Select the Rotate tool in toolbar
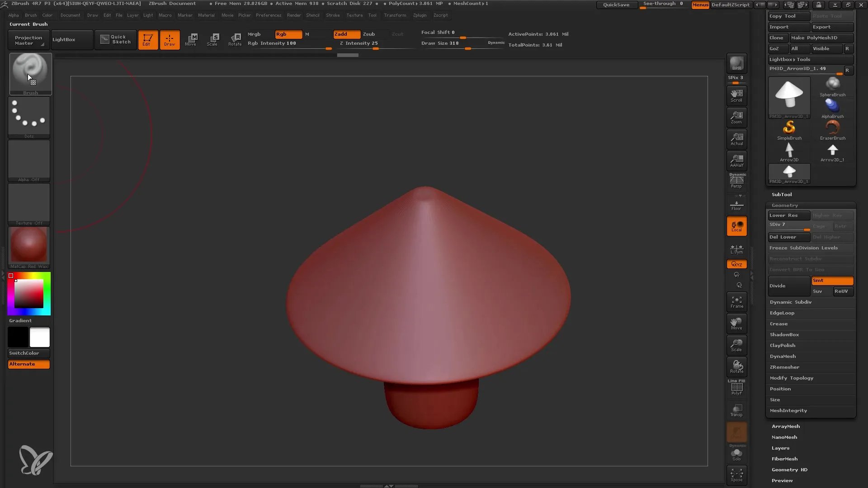This screenshot has width=868, height=488. 234,39
